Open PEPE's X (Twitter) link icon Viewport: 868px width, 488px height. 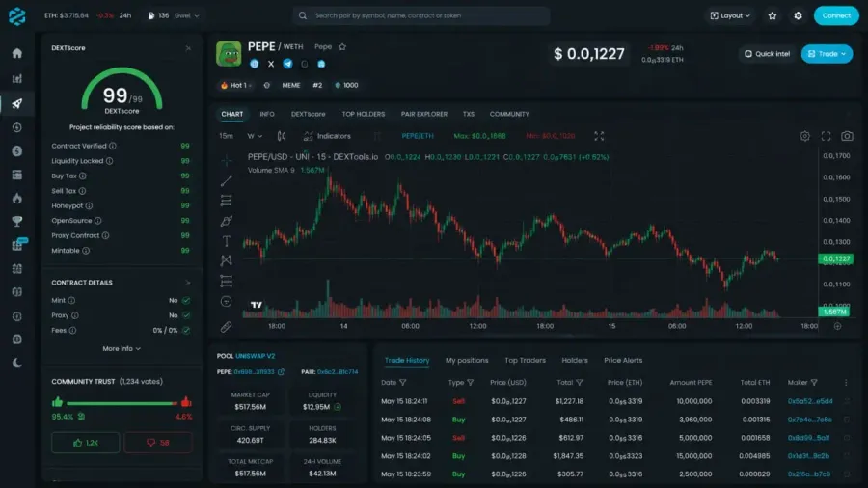click(271, 64)
